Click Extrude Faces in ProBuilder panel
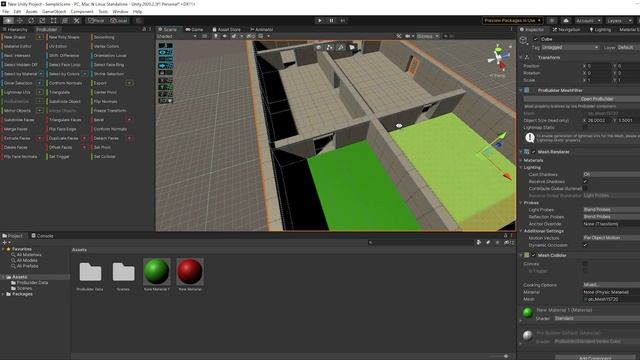 (x=17, y=138)
